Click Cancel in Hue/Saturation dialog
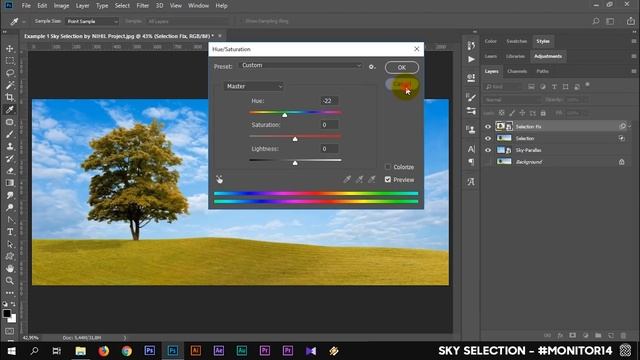 tap(402, 84)
